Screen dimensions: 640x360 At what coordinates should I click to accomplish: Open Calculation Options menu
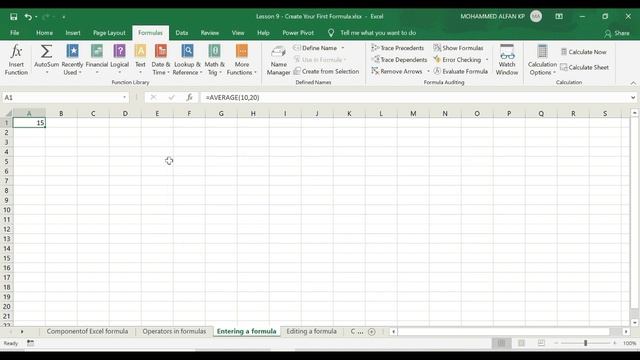pyautogui.click(x=542, y=60)
